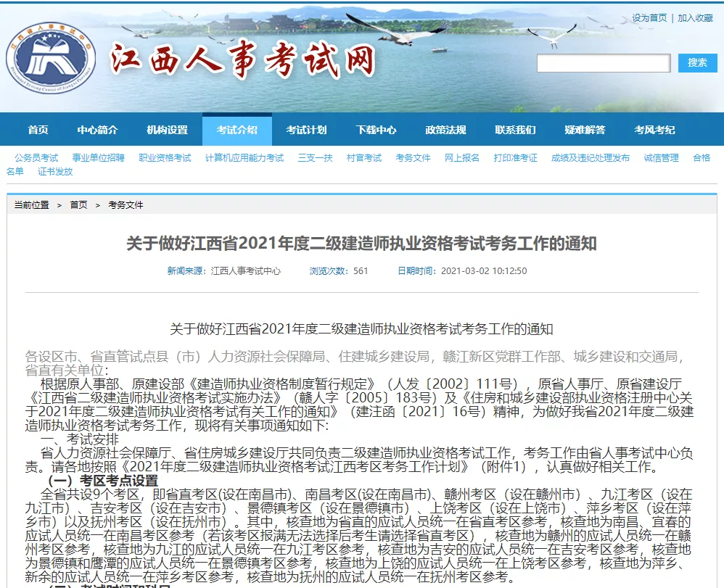The image size is (724, 588).
Task: Click the search input box in the header
Action: 604,63
